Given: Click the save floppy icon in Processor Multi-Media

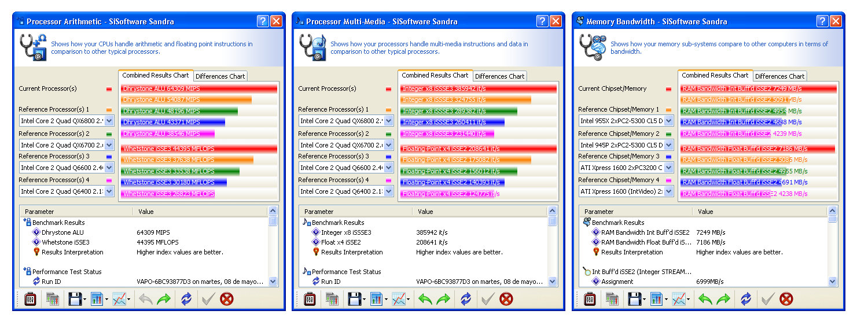Looking at the screenshot, I should [x=353, y=299].
